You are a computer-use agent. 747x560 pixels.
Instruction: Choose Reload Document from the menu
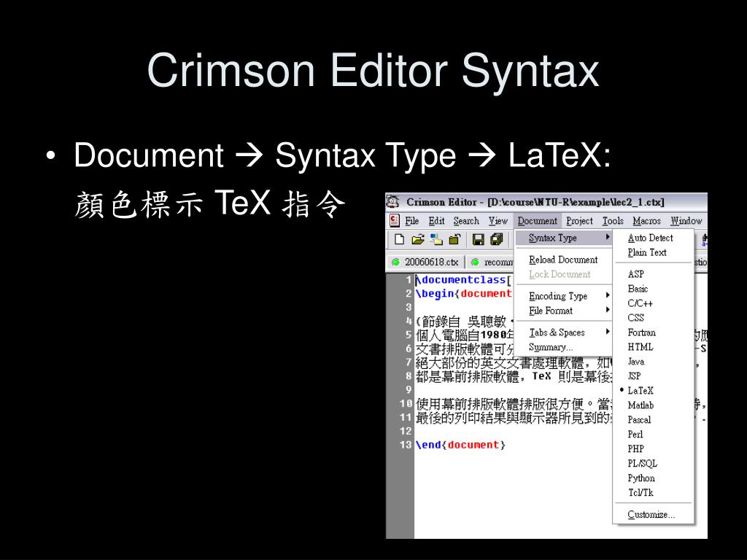point(564,260)
